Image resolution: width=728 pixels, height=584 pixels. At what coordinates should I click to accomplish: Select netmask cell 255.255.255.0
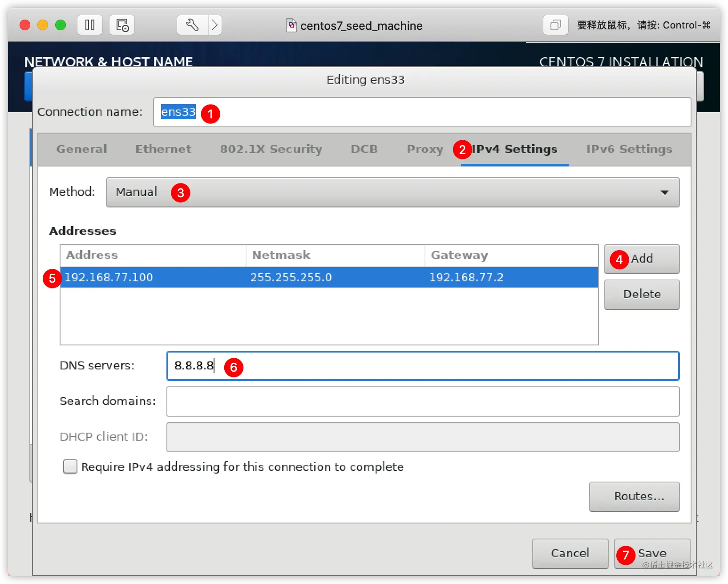291,277
